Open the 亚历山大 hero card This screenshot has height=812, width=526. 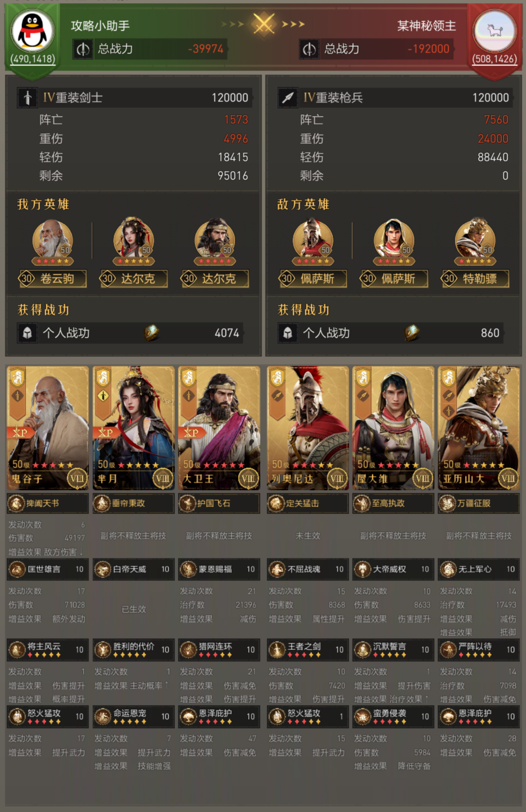click(x=479, y=428)
